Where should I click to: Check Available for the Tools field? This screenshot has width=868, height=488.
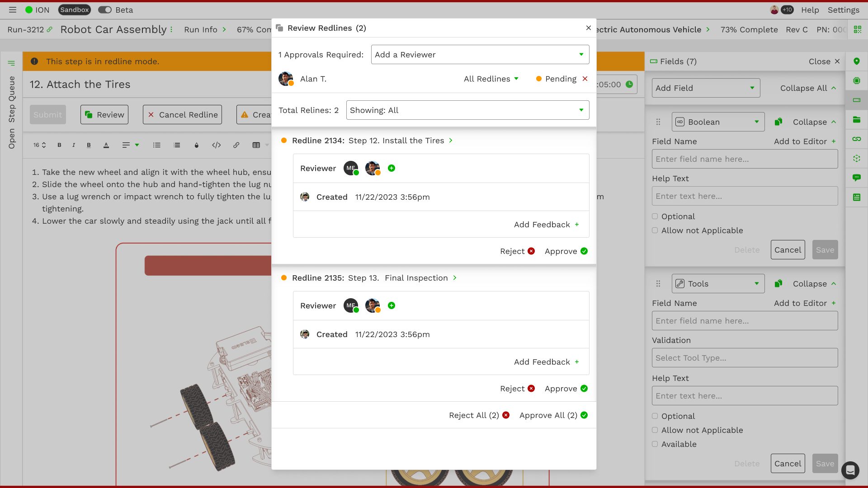[655, 444]
